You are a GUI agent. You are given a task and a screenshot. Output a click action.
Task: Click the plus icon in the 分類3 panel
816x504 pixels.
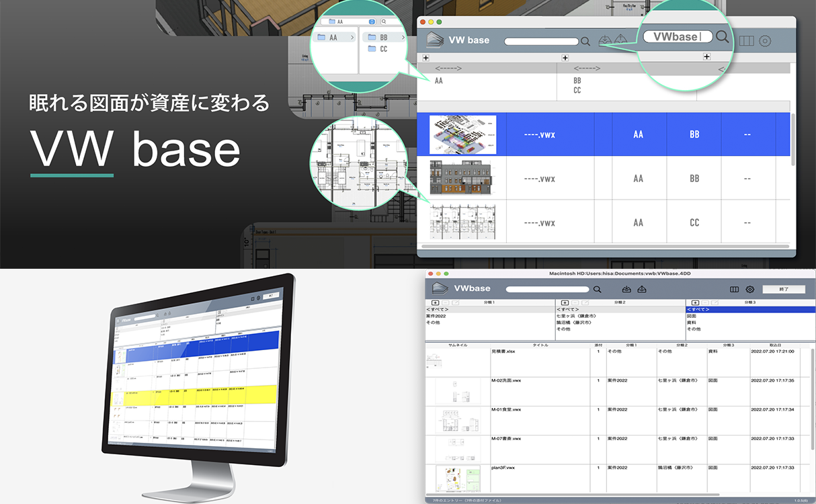click(695, 303)
